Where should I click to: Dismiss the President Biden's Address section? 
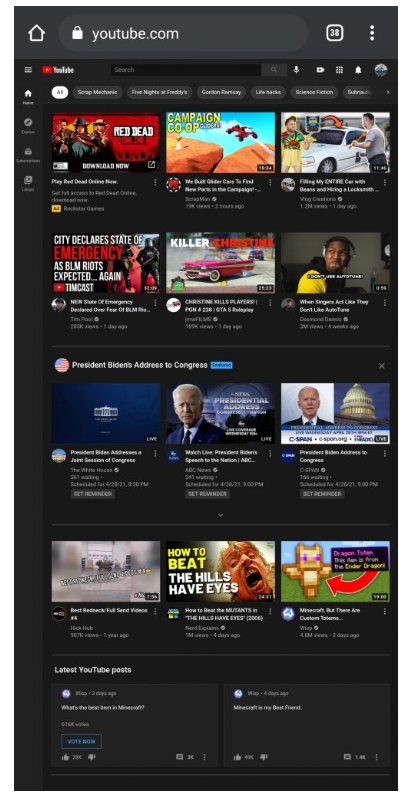(x=382, y=366)
